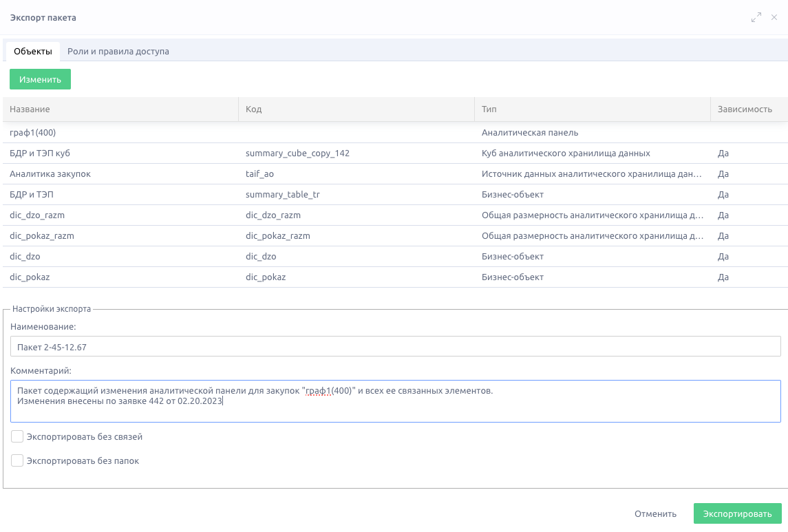Switch to Роли и правила доступа tab
This screenshot has height=532, width=788.
[118, 51]
